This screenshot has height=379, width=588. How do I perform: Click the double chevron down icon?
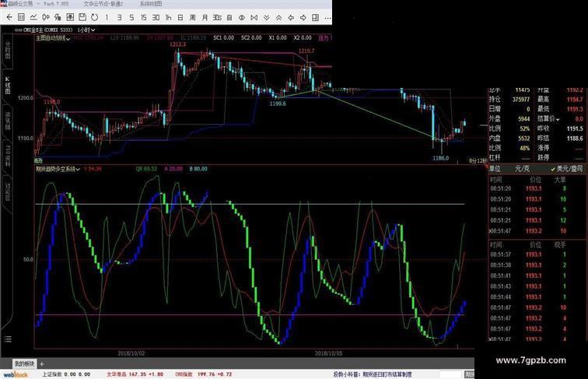point(266,17)
